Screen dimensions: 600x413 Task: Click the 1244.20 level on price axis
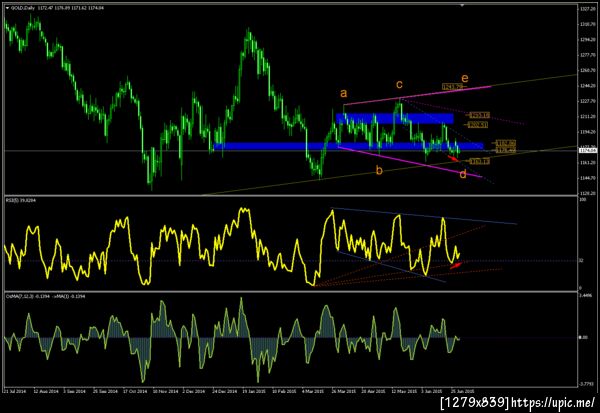(x=587, y=86)
